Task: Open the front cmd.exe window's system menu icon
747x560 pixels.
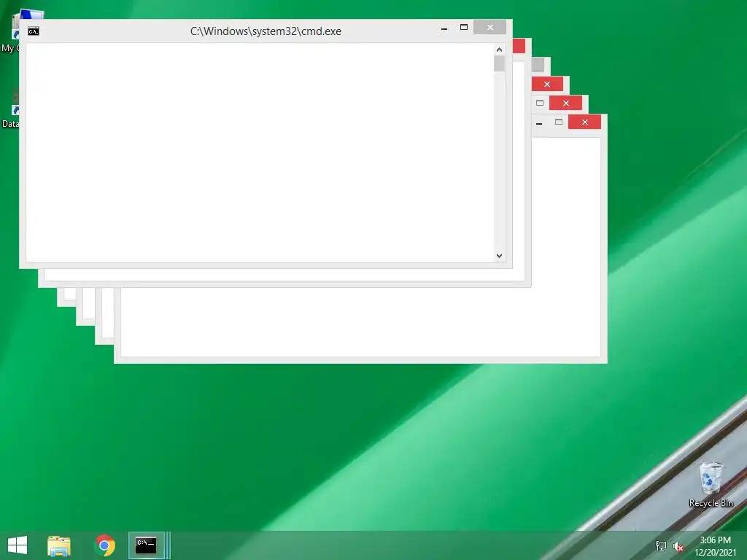Action: (34, 31)
